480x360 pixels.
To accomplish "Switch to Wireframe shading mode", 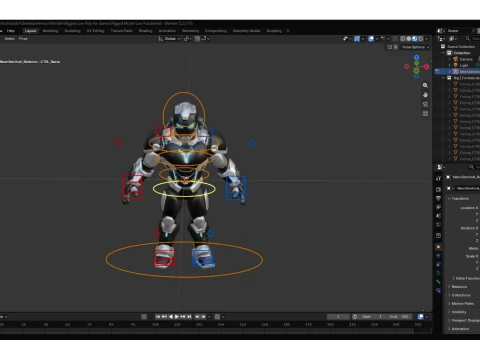I will pos(403,39).
